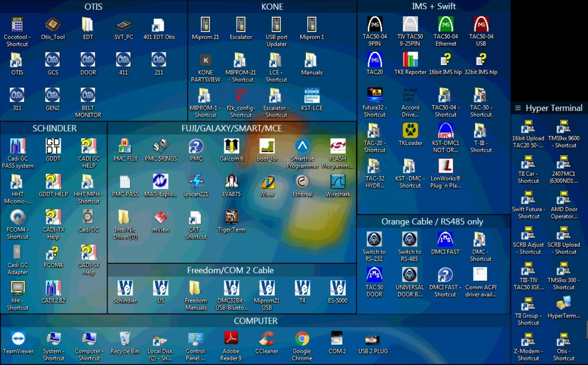Image resolution: width=588 pixels, height=365 pixels.
Task: Open the Cocotool shortcut icon
Action: 17,25
